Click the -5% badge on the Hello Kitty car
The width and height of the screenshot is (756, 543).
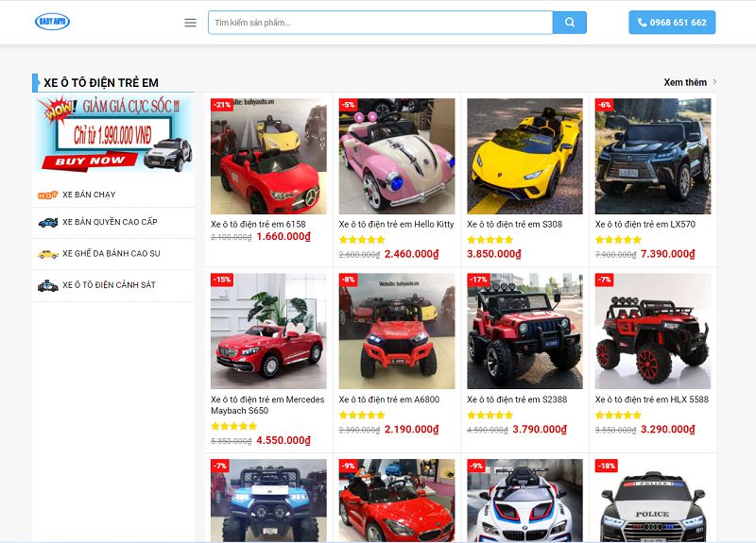coord(348,104)
